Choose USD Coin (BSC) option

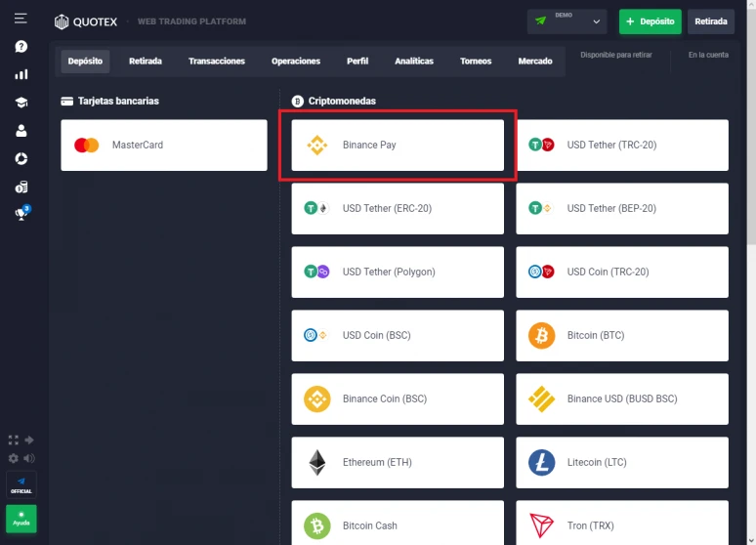398,336
